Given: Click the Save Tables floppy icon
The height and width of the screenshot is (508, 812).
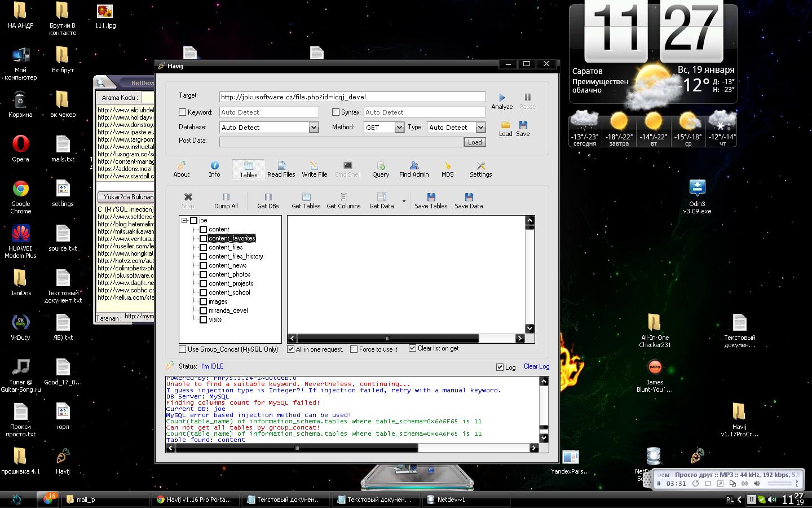Looking at the screenshot, I should click(431, 197).
